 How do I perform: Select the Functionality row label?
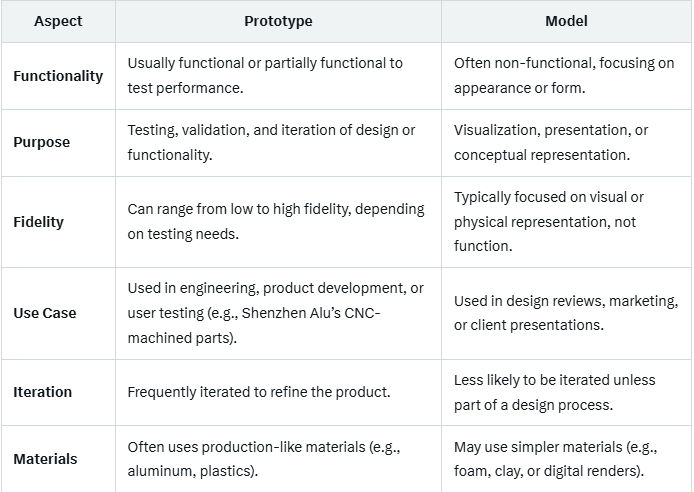(58, 76)
